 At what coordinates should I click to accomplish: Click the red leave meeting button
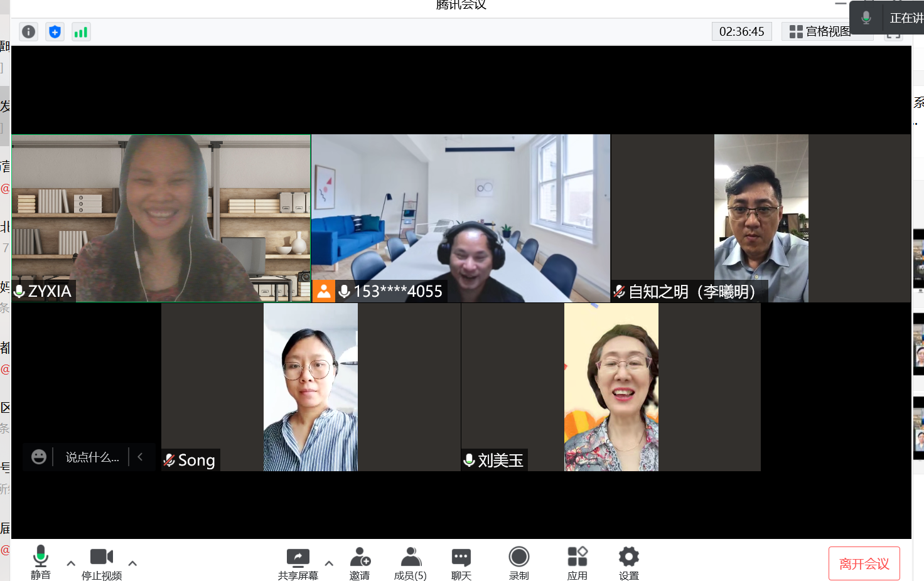pos(864,563)
